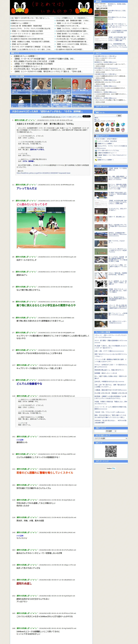Click the DeNA BayStars star logo

click(x=107, y=125)
